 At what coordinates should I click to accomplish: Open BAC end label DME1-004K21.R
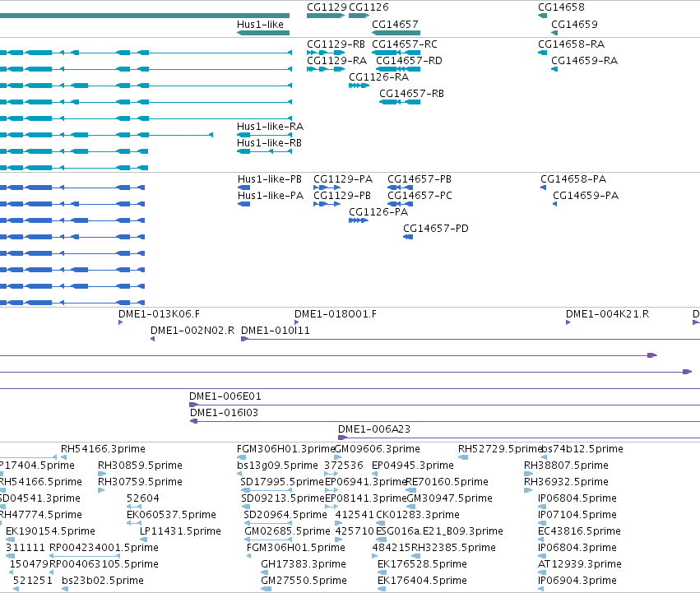pyautogui.click(x=608, y=314)
